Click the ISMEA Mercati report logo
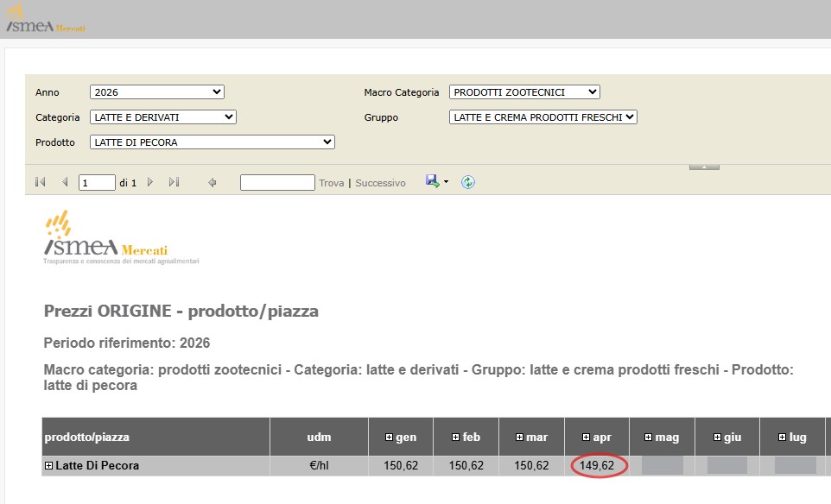The image size is (831, 504). click(121, 237)
